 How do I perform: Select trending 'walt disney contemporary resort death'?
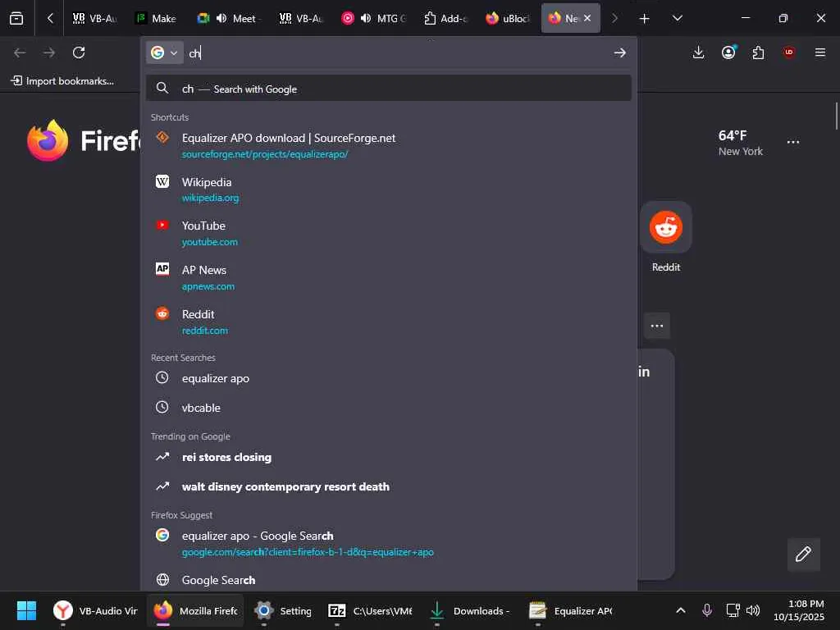[x=388, y=486]
